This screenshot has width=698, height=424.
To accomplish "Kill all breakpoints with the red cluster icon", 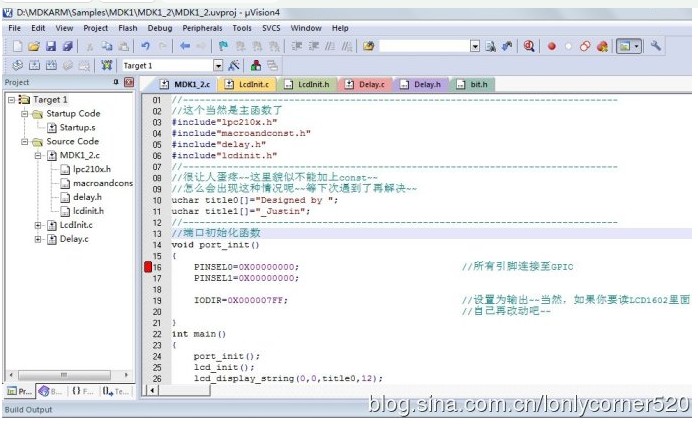I will click(x=602, y=46).
